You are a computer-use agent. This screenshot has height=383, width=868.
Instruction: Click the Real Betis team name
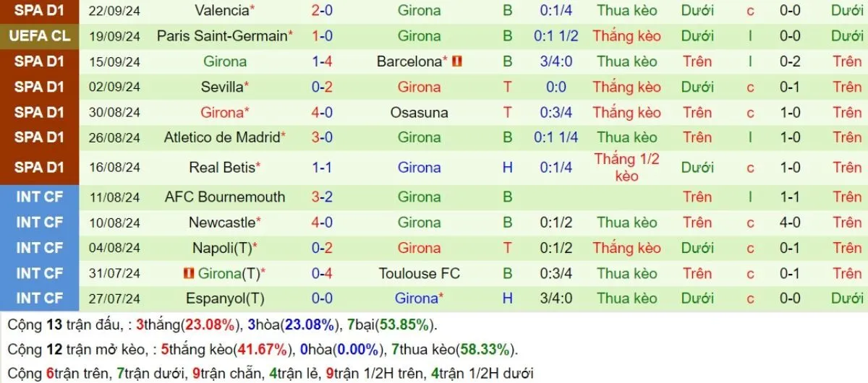pos(222,168)
